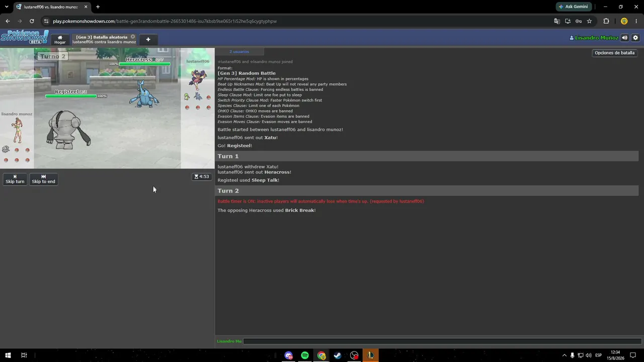Open a new Chrome tab
644x362 pixels.
98,7
